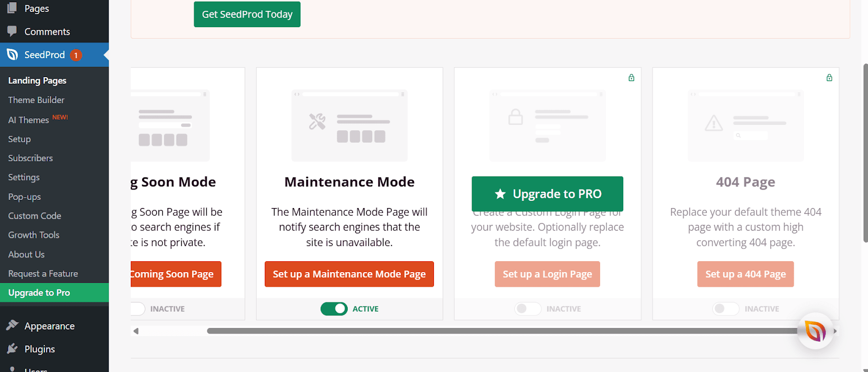The width and height of the screenshot is (868, 372).
Task: Open the SeedProd menu
Action: (x=54, y=55)
